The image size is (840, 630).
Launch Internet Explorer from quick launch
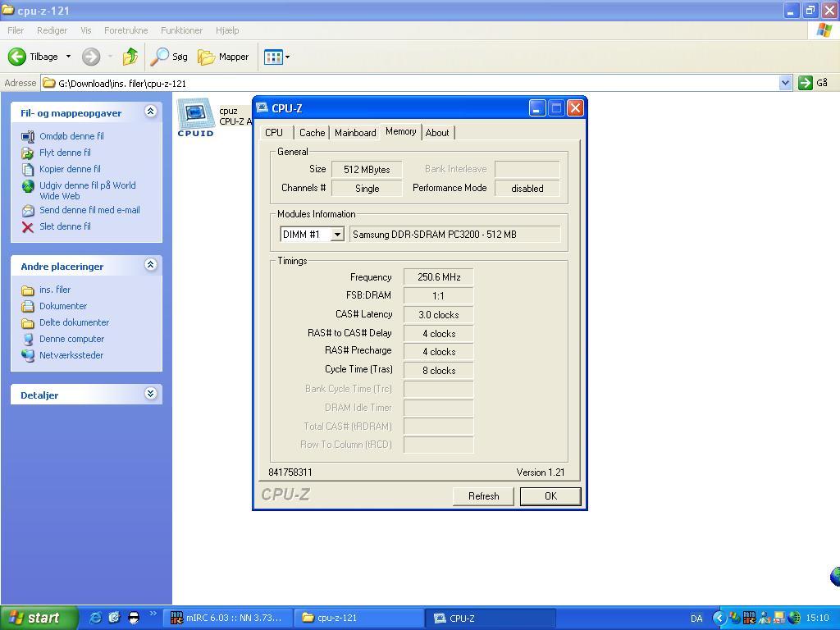pyautogui.click(x=95, y=618)
